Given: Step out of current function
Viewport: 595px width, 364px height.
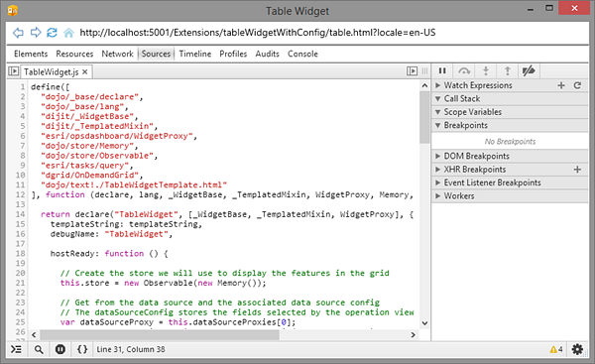Looking at the screenshot, I should pos(508,71).
